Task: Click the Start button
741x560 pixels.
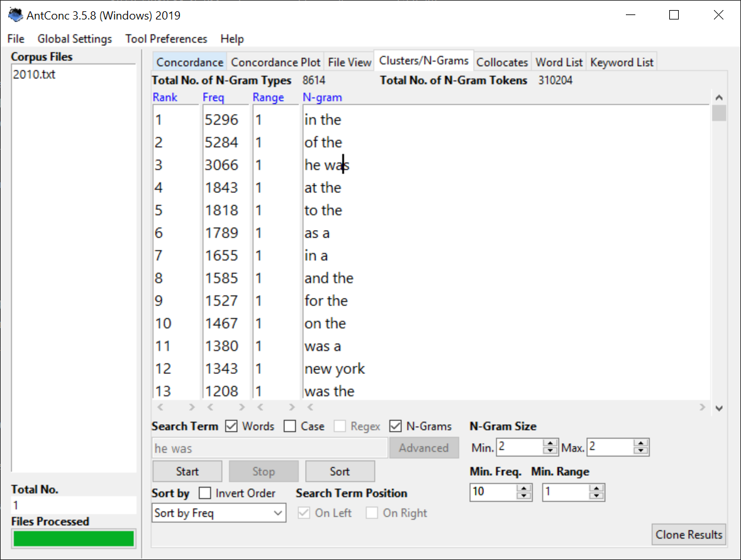Action: [187, 472]
